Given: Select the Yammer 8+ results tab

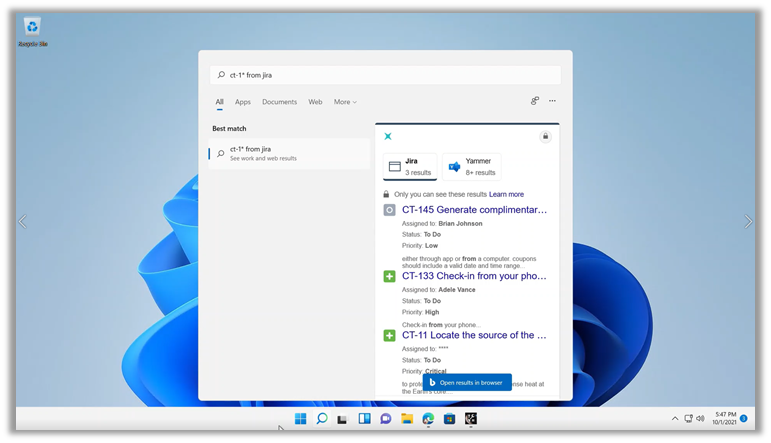Looking at the screenshot, I should (x=472, y=167).
